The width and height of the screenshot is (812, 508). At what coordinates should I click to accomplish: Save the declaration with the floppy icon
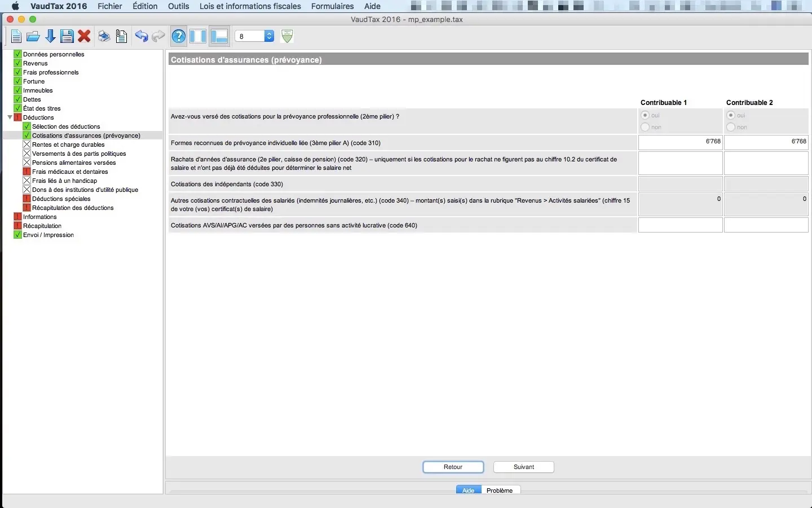point(67,37)
